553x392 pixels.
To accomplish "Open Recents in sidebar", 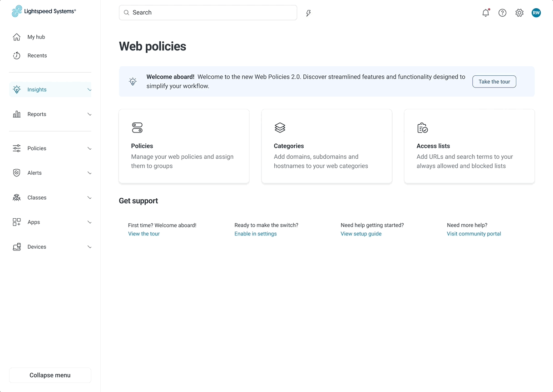I will (x=37, y=56).
